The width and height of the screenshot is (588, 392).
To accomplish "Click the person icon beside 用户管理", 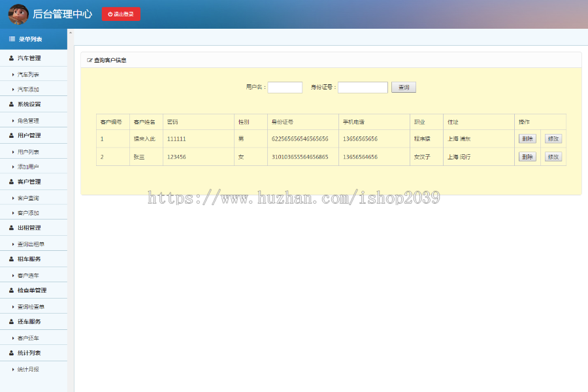I will pos(11,135).
